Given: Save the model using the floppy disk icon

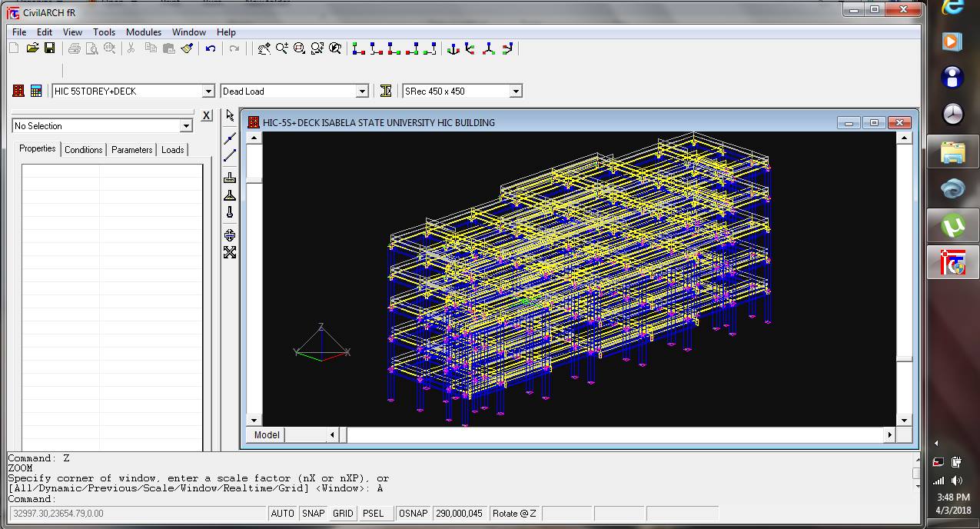Looking at the screenshot, I should point(49,48).
